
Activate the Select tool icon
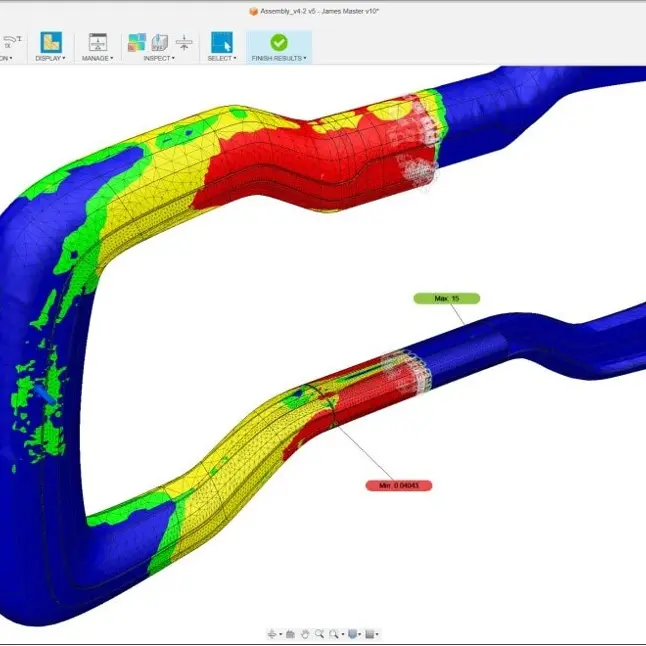[x=222, y=42]
